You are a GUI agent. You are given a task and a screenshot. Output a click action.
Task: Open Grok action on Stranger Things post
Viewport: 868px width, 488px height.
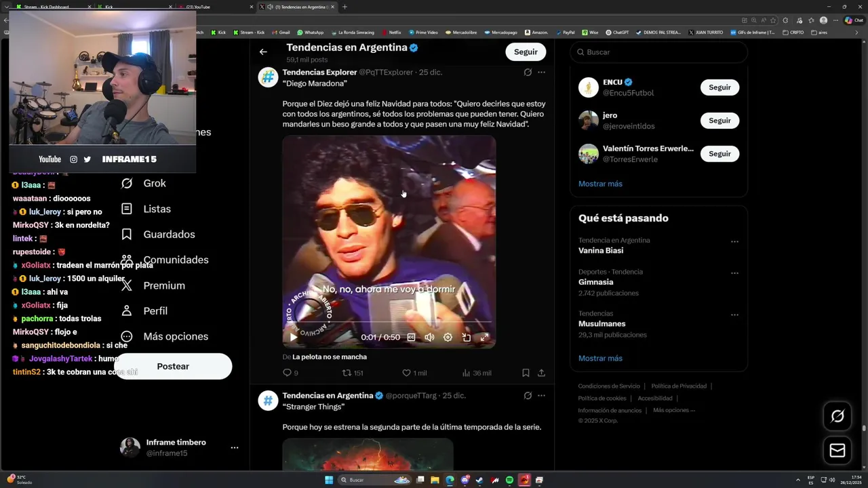point(528,395)
